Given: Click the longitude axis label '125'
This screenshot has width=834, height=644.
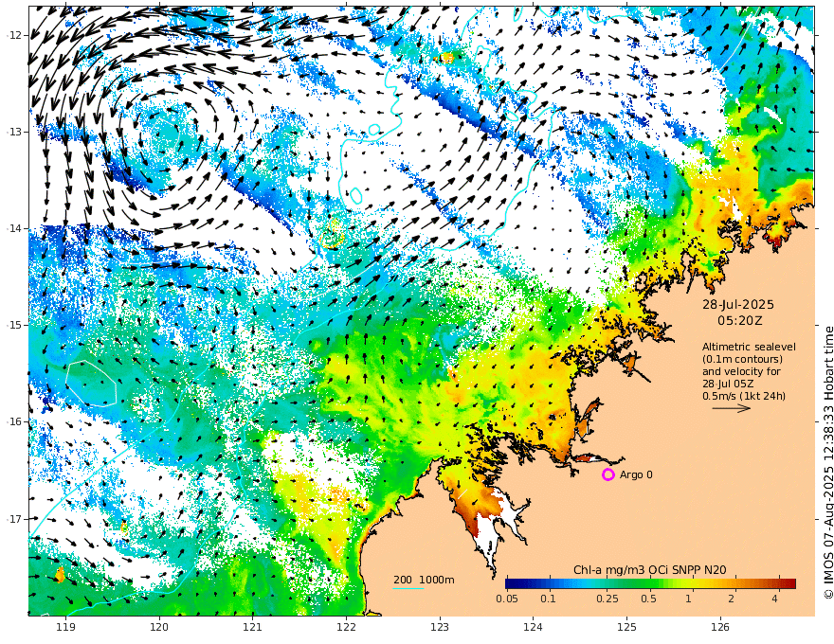Looking at the screenshot, I should coord(627,627).
